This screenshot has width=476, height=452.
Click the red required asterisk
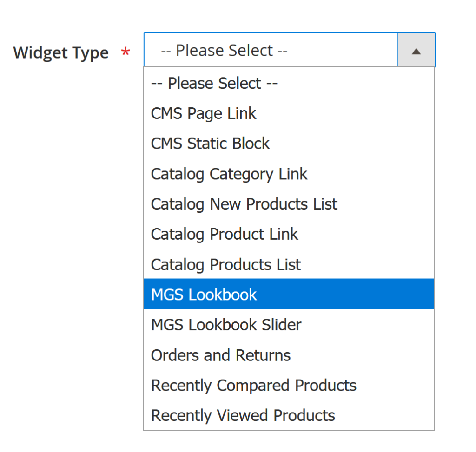pos(125,52)
